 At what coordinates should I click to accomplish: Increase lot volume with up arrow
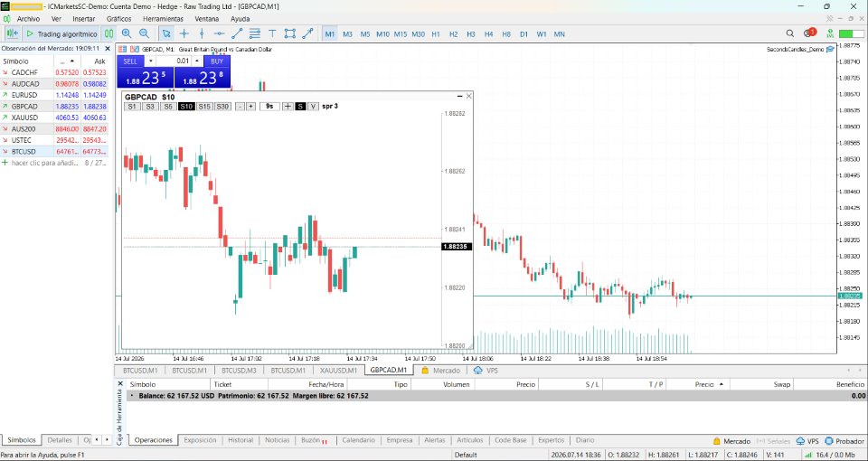click(x=196, y=61)
